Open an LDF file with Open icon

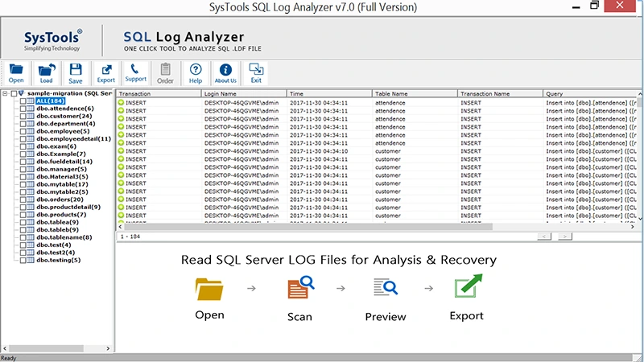16,73
